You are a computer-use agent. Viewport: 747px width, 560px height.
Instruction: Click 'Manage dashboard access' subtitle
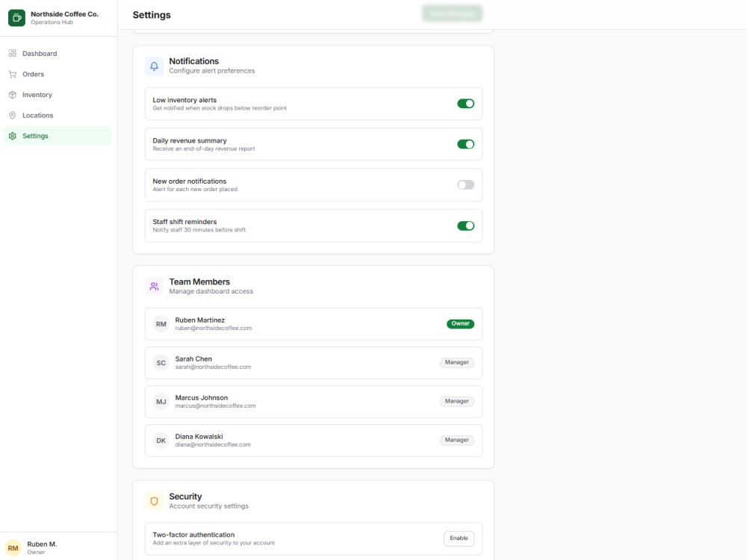point(211,291)
